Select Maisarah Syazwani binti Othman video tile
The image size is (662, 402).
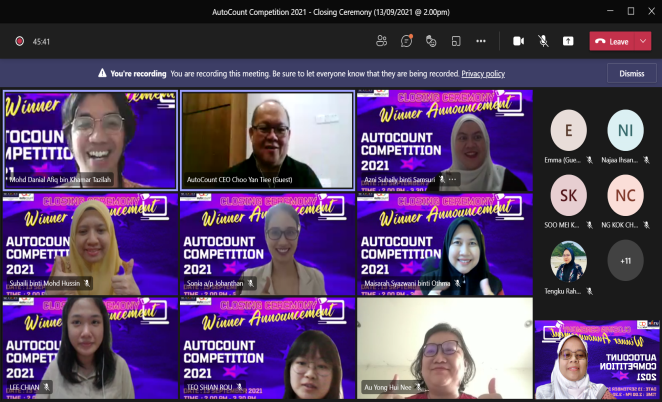[x=445, y=244]
